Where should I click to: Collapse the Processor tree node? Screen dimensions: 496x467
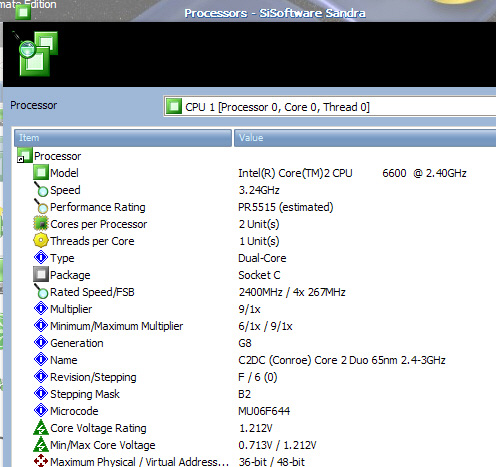[x=21, y=159]
